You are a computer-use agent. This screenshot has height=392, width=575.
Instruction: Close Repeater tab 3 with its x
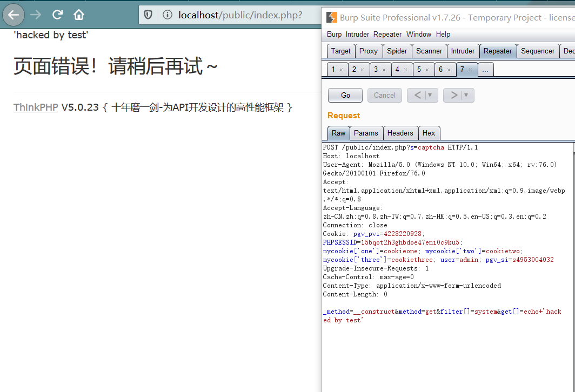coord(384,70)
